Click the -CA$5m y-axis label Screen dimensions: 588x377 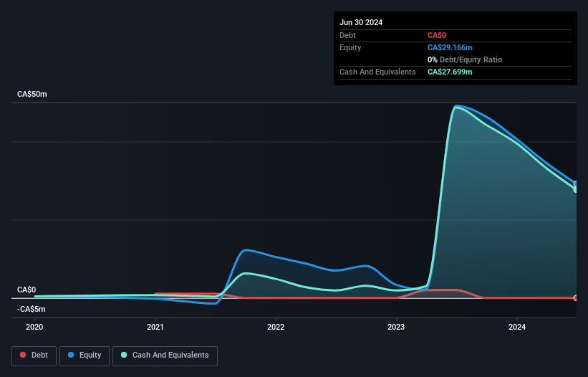click(x=31, y=309)
